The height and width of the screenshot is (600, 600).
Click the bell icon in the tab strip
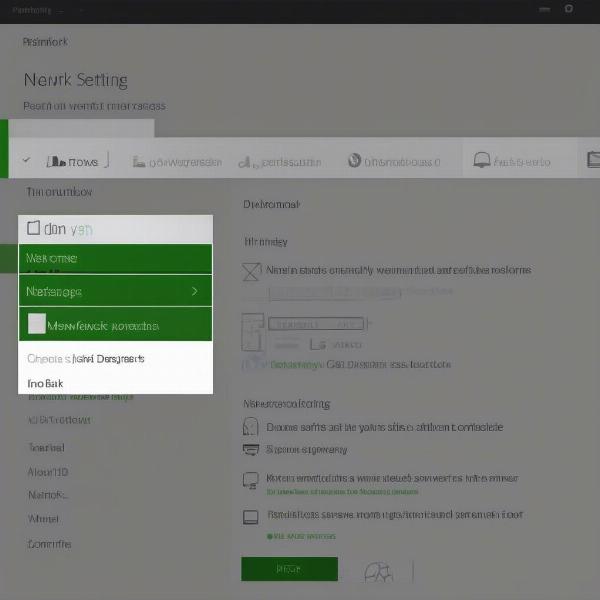[x=482, y=160]
